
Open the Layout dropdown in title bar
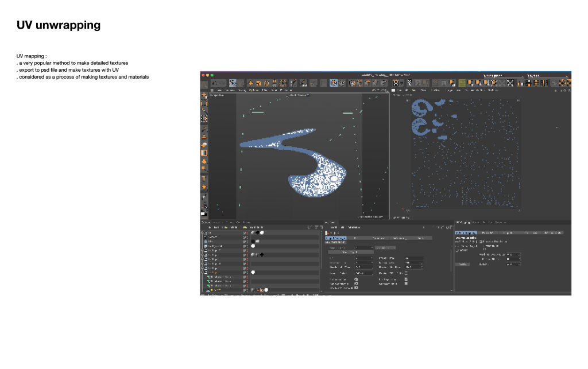(502, 75)
